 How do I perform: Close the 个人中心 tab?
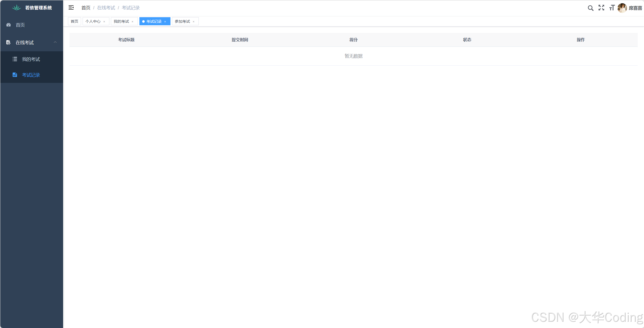(x=104, y=22)
